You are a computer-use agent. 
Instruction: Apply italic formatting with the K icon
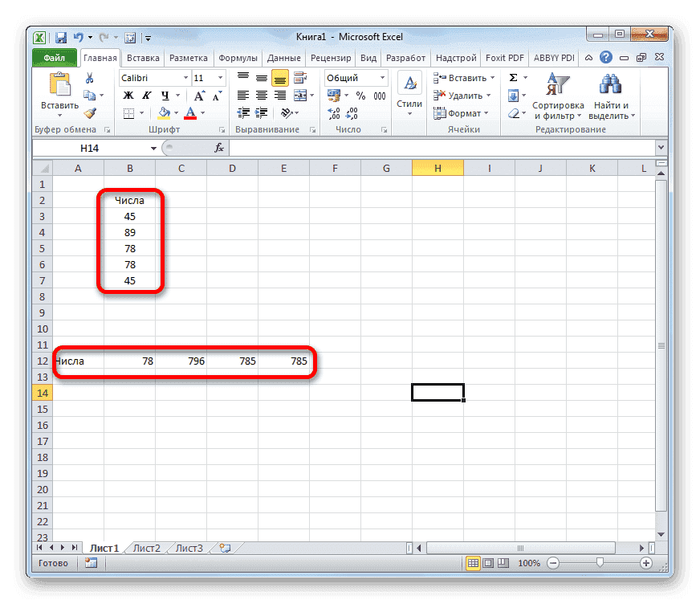coord(145,96)
